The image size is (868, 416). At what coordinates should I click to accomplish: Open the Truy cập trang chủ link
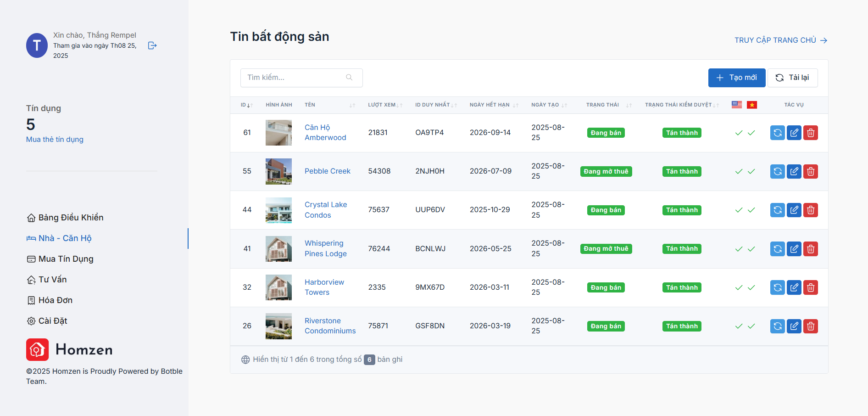tap(780, 40)
